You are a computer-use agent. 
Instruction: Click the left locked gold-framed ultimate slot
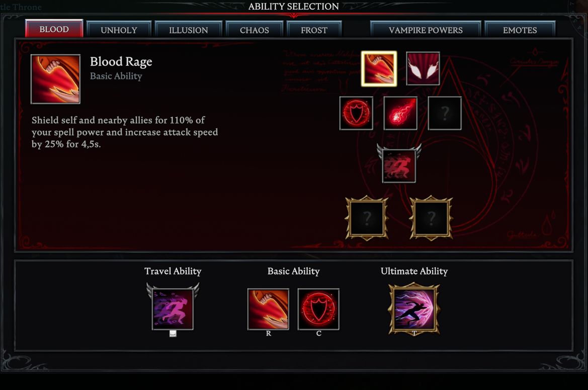click(x=366, y=218)
